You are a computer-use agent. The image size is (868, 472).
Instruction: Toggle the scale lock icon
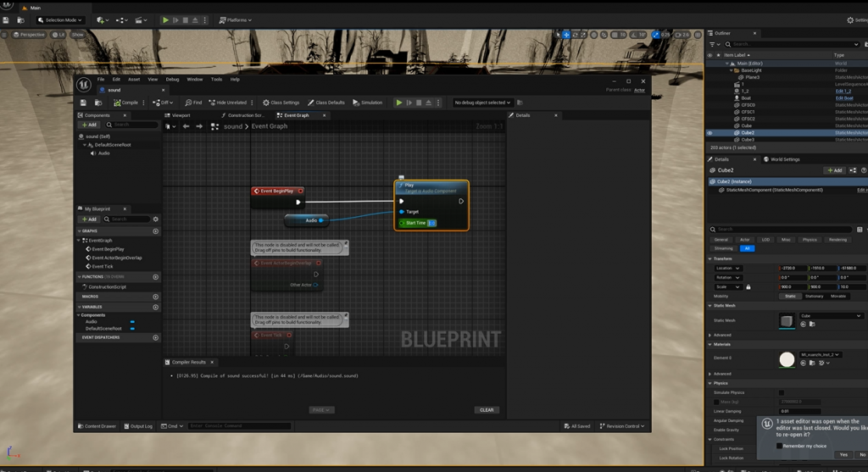748,287
